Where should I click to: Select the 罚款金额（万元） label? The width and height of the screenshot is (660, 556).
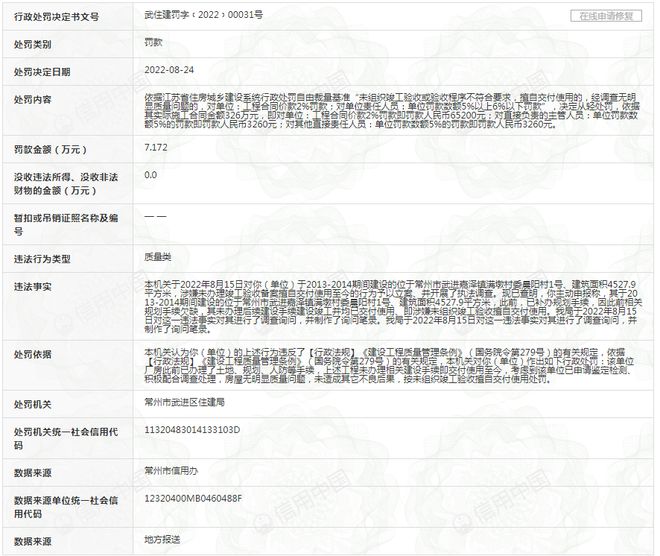pos(51,149)
